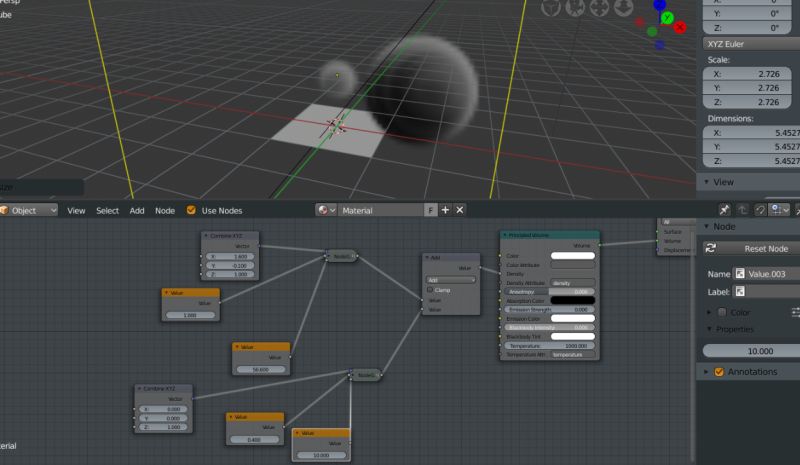Screen dimensions: 800x465
Task: Click the X 1.600 field in Combine XYZ
Action: [230, 256]
